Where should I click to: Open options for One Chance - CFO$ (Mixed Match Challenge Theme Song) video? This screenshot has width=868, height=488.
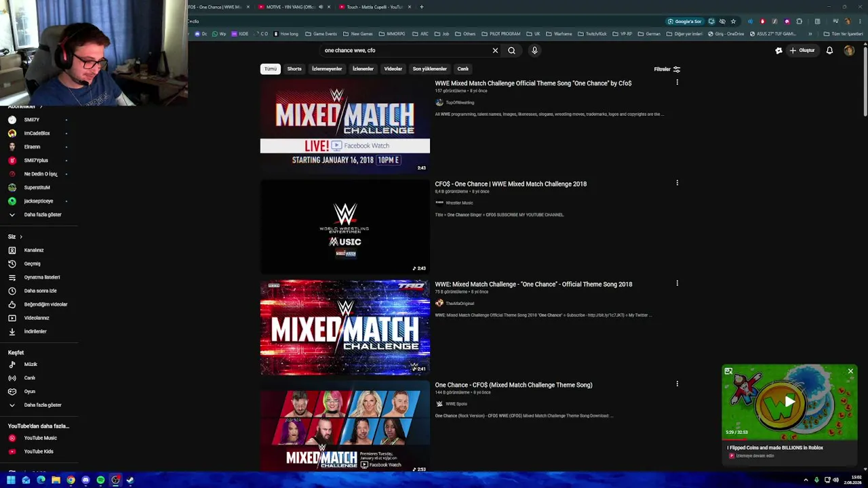coord(677,384)
